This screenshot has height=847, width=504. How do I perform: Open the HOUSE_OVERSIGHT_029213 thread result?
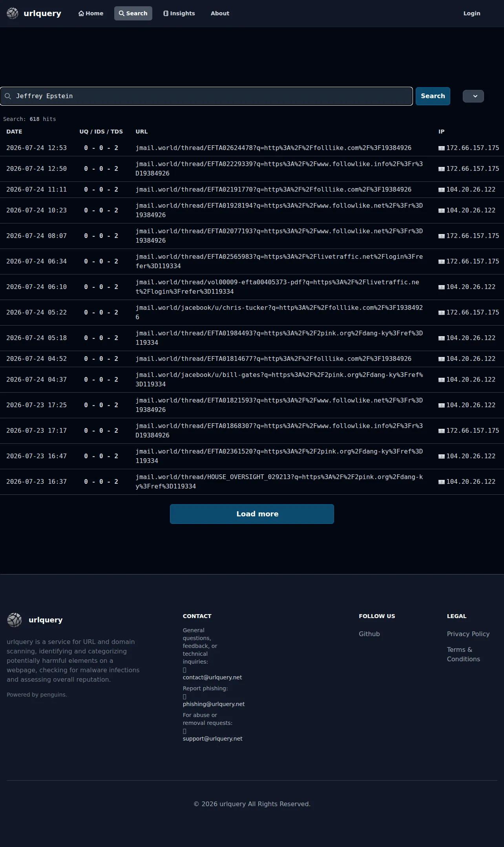tap(279, 482)
